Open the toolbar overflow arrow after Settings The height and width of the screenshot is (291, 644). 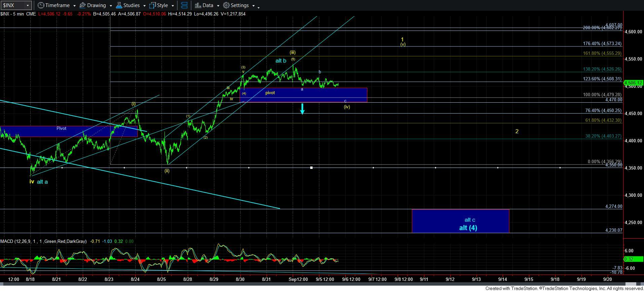tap(258, 7)
